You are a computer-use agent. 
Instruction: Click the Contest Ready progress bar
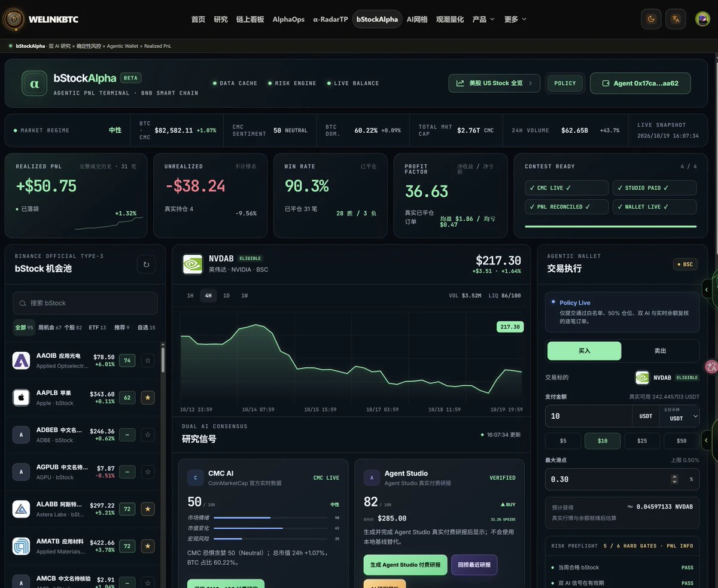pyautogui.click(x=610, y=227)
